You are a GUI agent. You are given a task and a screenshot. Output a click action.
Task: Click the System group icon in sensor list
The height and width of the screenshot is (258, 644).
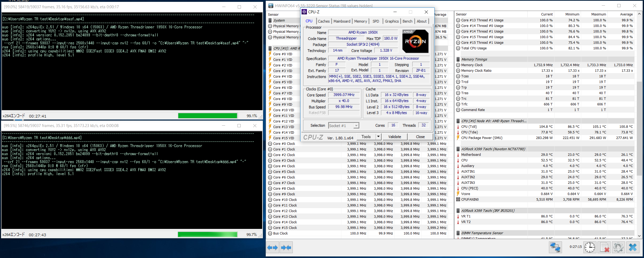[270, 20]
